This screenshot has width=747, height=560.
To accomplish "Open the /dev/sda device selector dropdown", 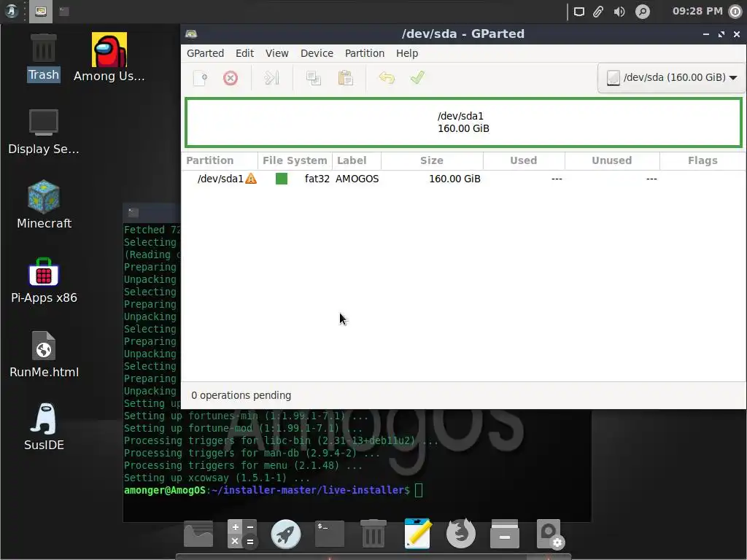I will tap(671, 77).
